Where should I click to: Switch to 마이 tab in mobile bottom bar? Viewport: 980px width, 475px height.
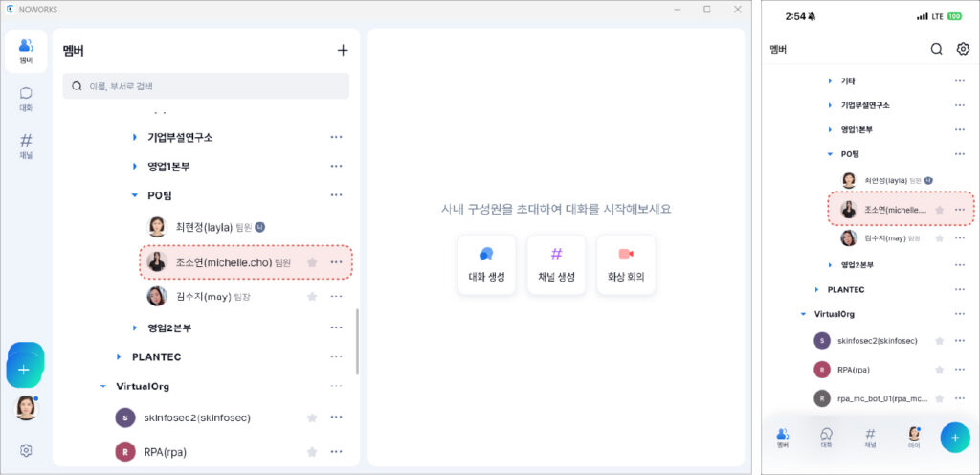[x=914, y=438]
